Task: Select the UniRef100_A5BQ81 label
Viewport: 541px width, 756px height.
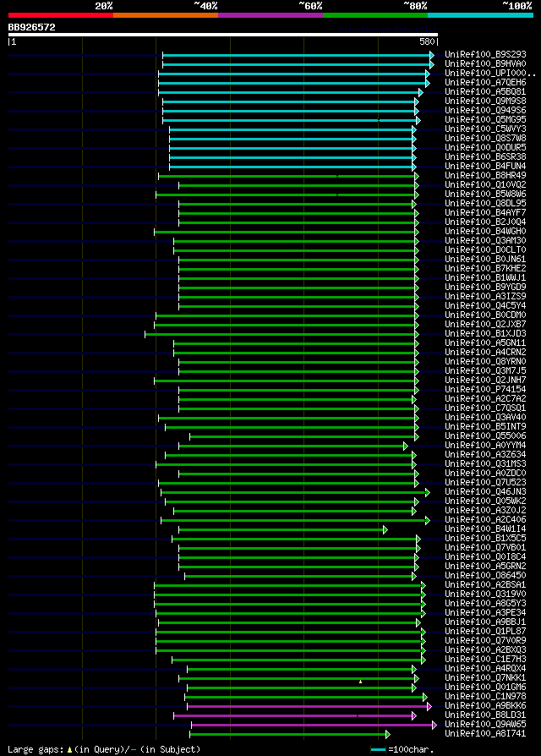Action: tap(485, 91)
